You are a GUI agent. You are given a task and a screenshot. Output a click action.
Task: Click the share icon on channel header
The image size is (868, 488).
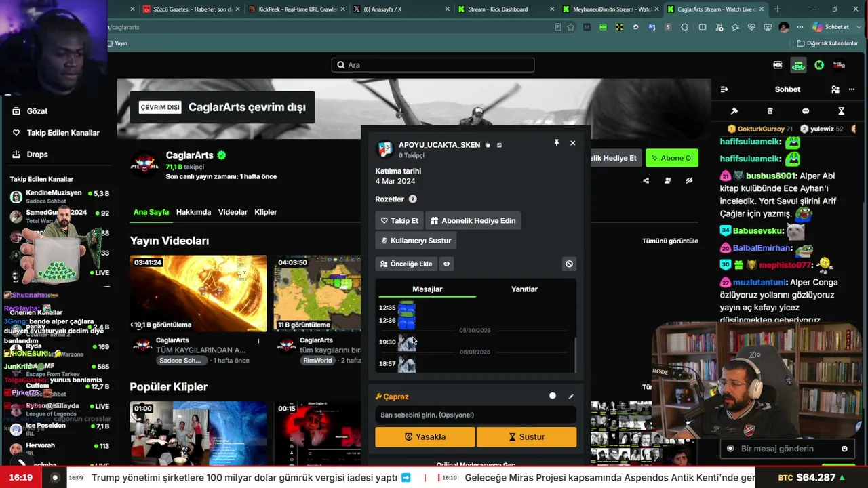(x=646, y=180)
